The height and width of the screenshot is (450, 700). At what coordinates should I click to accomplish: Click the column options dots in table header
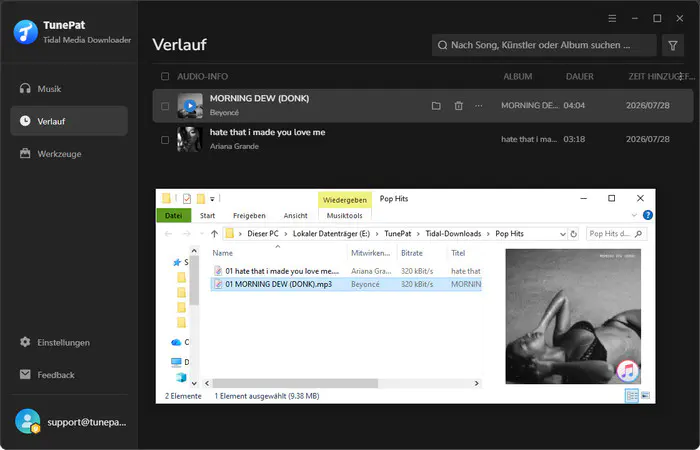click(x=680, y=77)
